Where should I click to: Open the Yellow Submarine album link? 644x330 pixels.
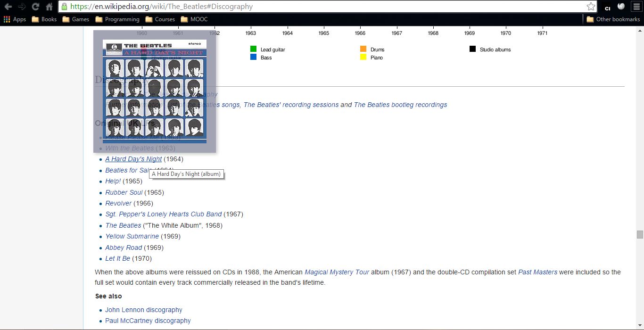coord(132,236)
